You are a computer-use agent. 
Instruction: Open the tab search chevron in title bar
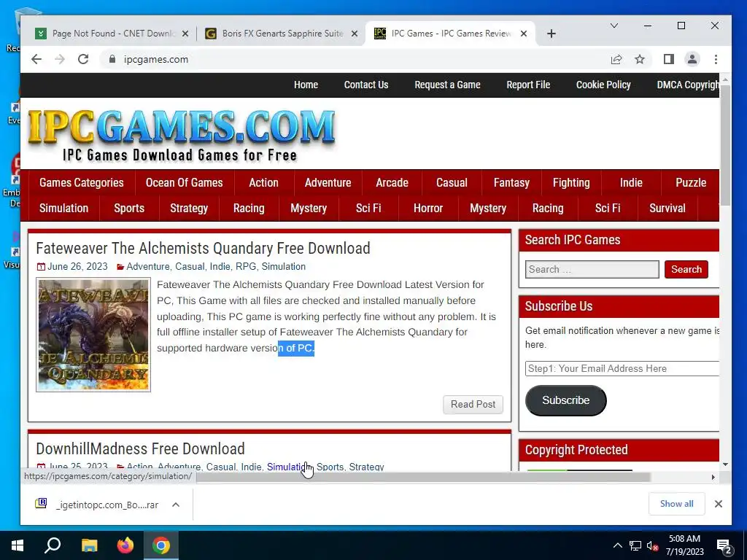[x=614, y=26]
